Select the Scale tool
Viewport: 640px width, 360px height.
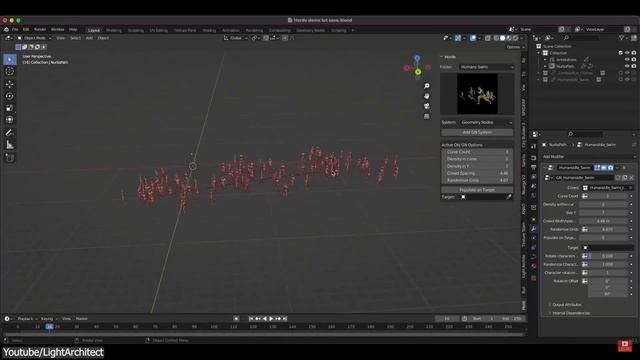point(10,108)
